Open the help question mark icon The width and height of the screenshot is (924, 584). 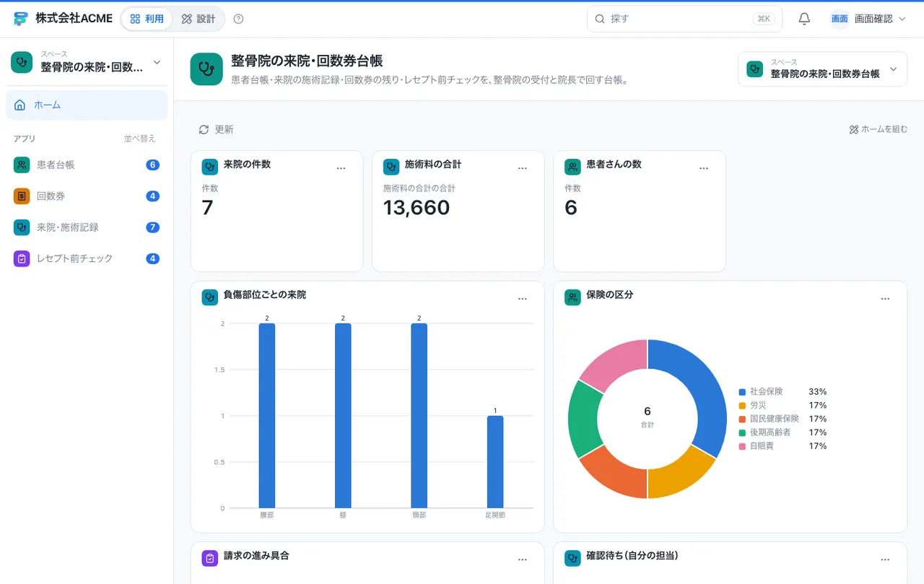239,19
